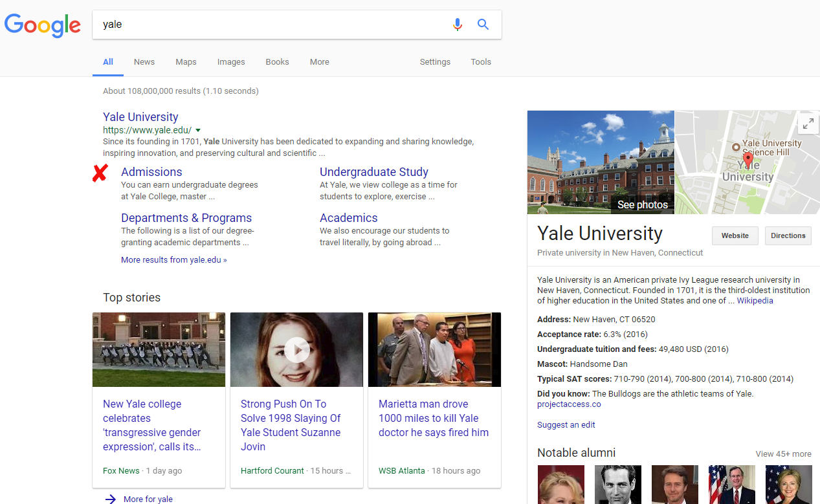Click the Directions button
The image size is (820, 504).
point(788,236)
